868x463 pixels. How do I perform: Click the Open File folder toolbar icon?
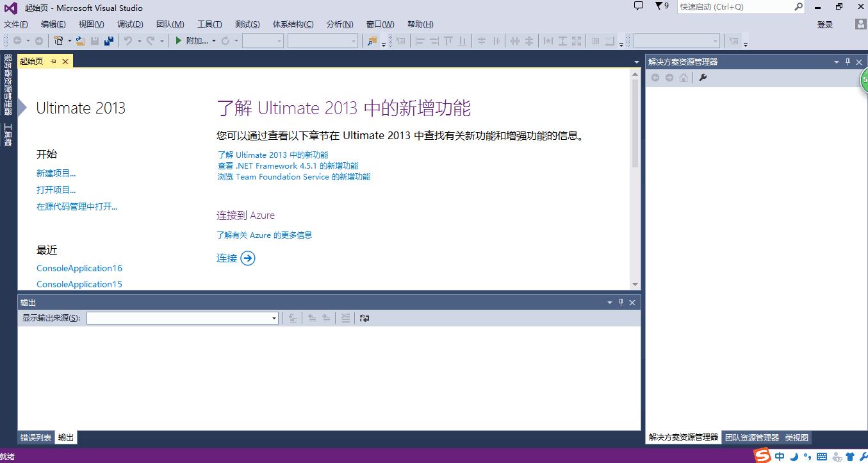click(x=81, y=40)
